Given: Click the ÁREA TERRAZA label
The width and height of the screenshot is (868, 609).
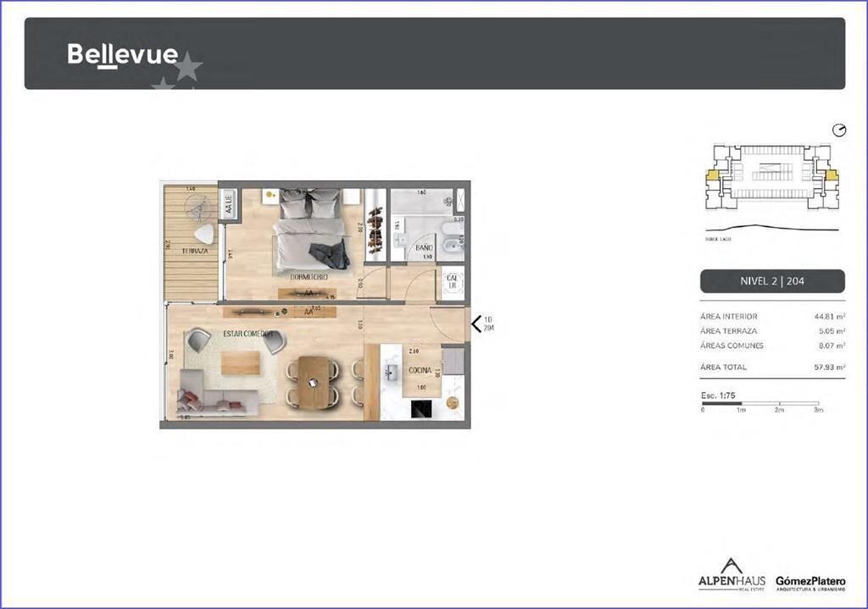Looking at the screenshot, I should (728, 331).
